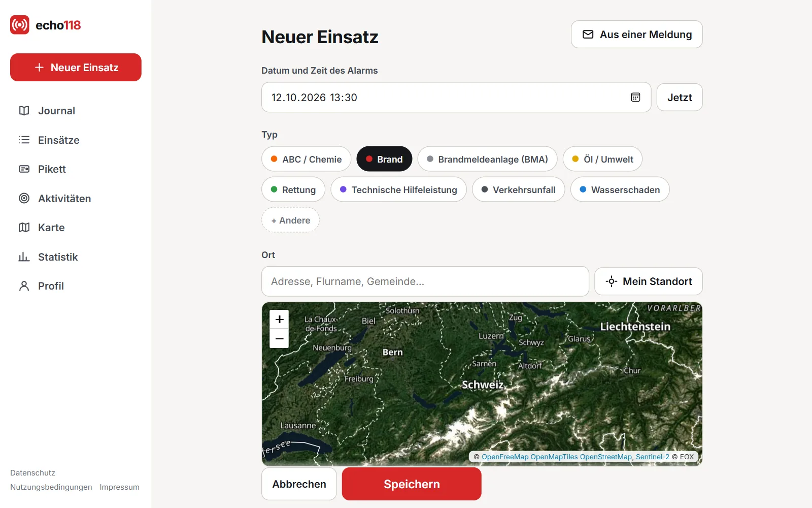Toggle the Brand type chip
This screenshot has height=508, width=812.
click(x=384, y=159)
